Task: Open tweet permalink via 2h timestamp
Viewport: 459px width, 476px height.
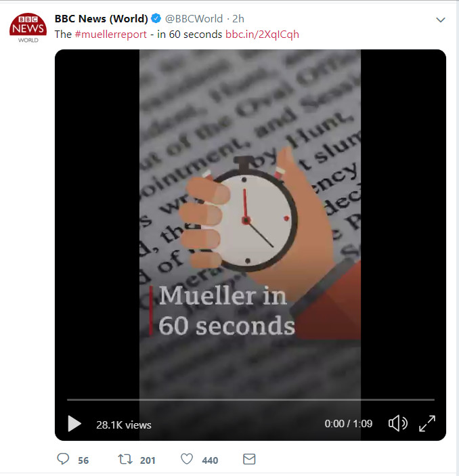Action: coord(238,19)
